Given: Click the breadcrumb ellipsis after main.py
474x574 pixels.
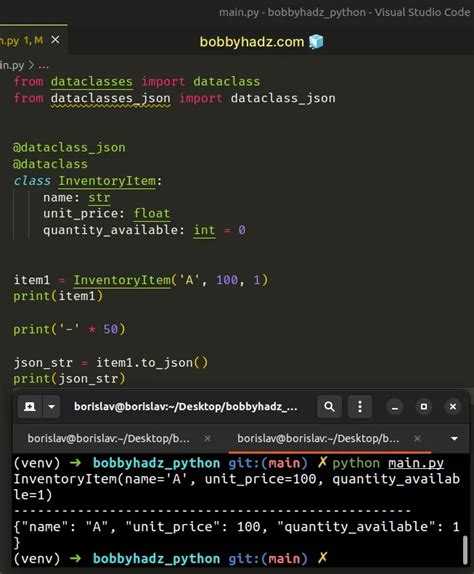Looking at the screenshot, I should click(43, 66).
